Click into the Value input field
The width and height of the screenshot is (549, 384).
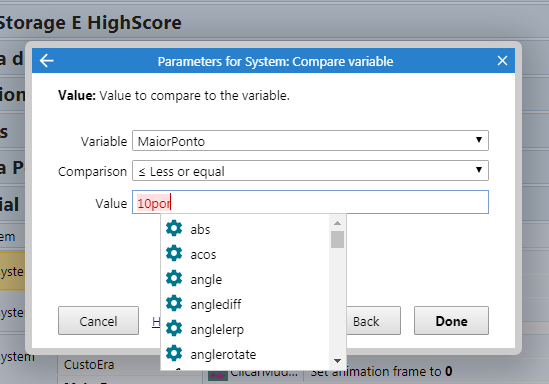(310, 202)
